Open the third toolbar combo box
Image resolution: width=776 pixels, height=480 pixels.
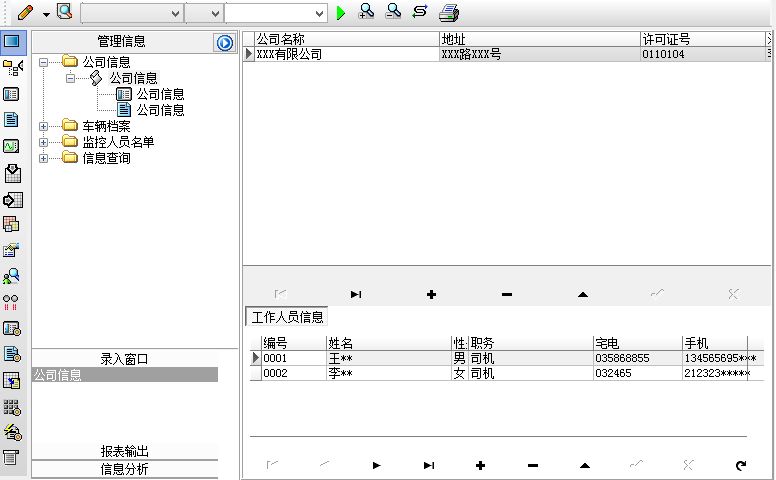[276, 13]
